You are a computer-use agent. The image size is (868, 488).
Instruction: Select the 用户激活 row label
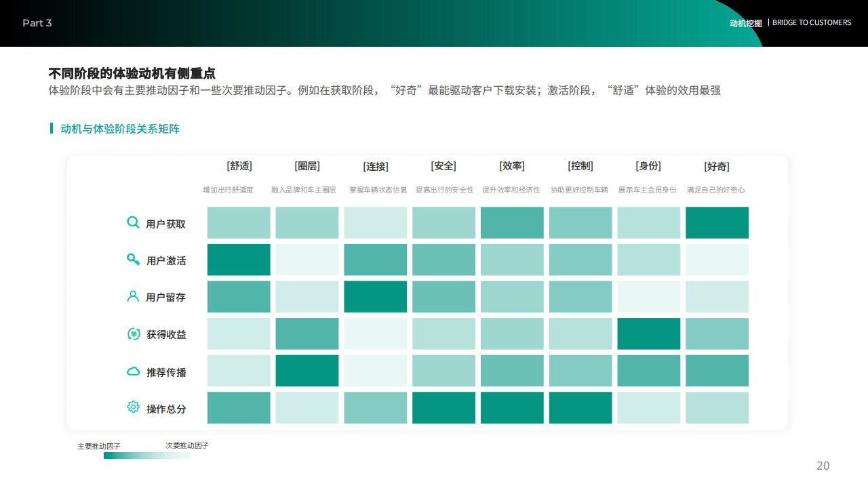coord(166,261)
